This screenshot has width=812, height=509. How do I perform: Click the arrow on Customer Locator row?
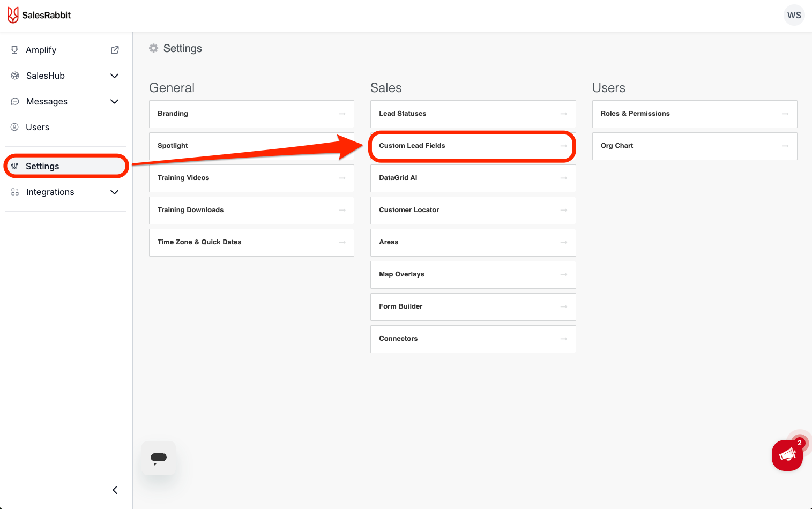tap(564, 210)
